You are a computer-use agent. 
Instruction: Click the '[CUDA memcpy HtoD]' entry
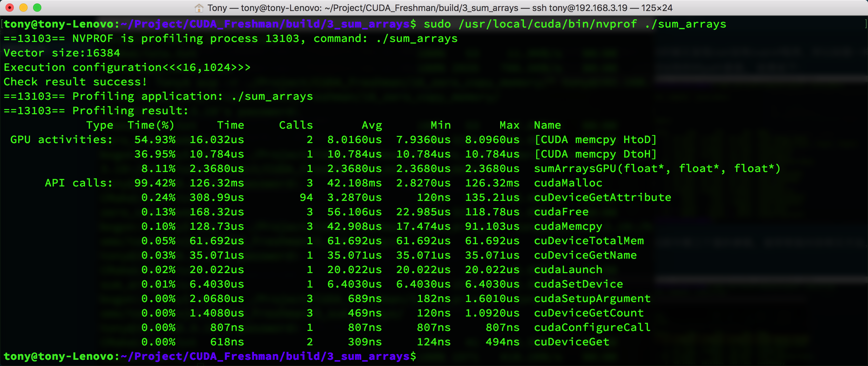[595, 140]
